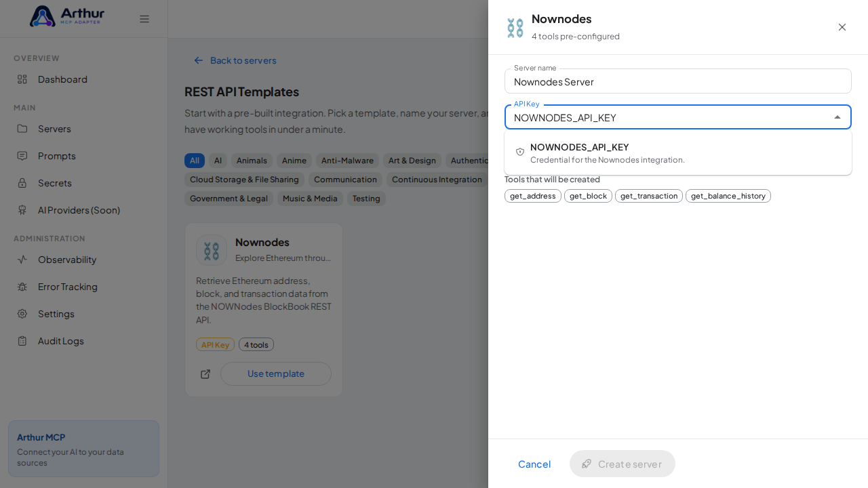Screen dimensions: 868x488
Task: Select the Anime category filter chip
Action: pos(294,161)
